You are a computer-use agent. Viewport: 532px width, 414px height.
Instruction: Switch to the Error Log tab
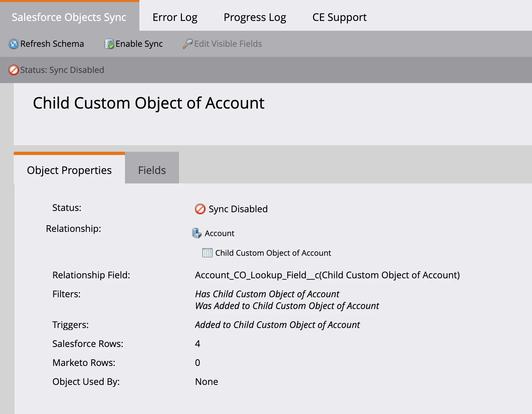[x=175, y=17]
